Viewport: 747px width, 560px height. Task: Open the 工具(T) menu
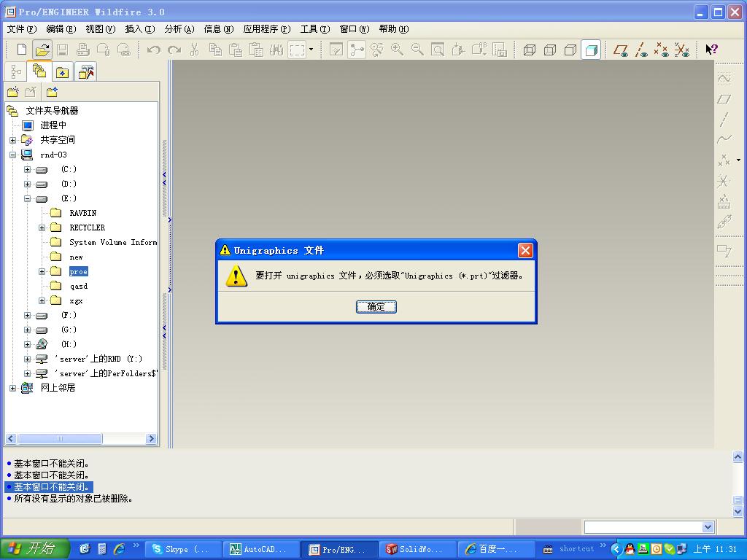click(315, 29)
